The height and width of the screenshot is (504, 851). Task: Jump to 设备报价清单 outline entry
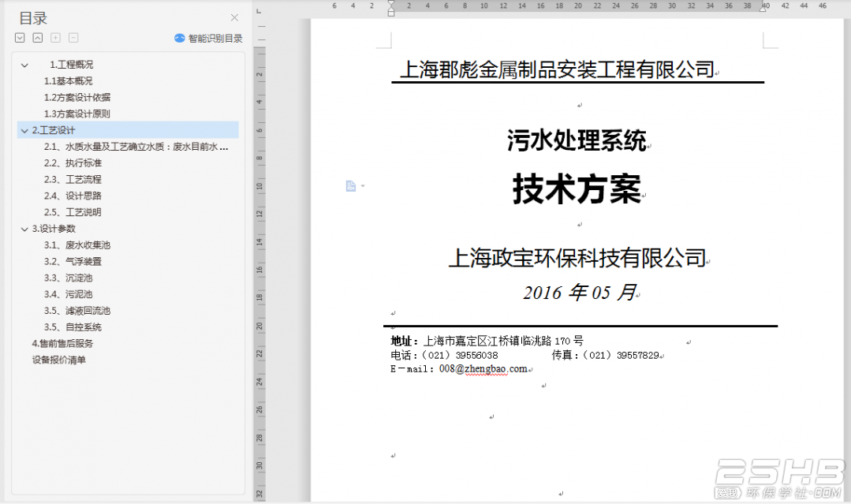(x=58, y=360)
